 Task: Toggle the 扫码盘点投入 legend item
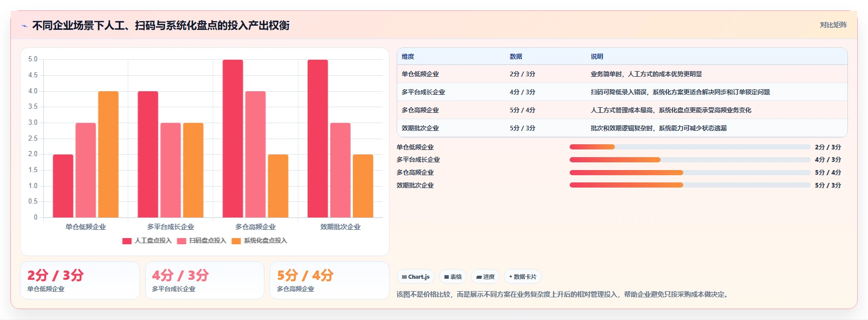[202, 241]
